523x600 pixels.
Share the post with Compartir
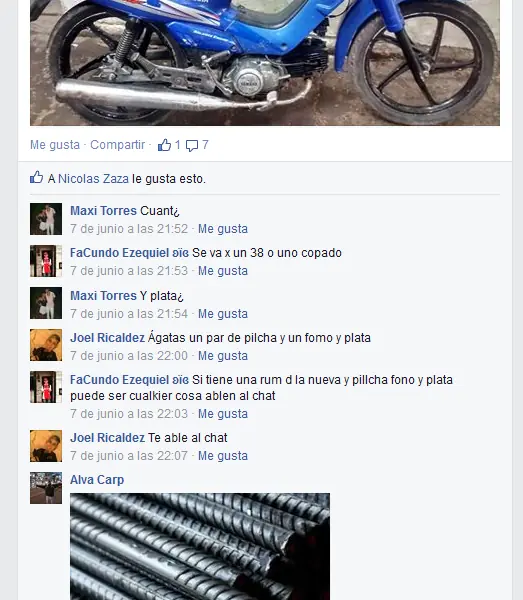(x=117, y=145)
